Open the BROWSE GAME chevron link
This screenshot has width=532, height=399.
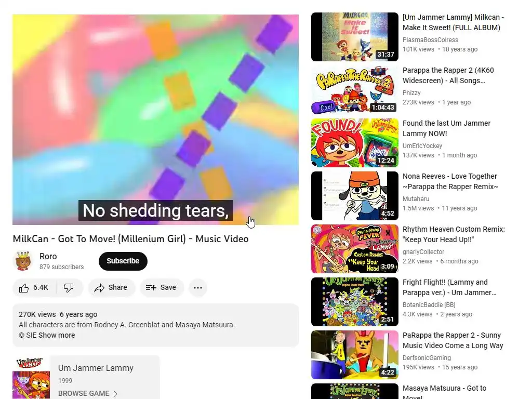click(x=87, y=393)
